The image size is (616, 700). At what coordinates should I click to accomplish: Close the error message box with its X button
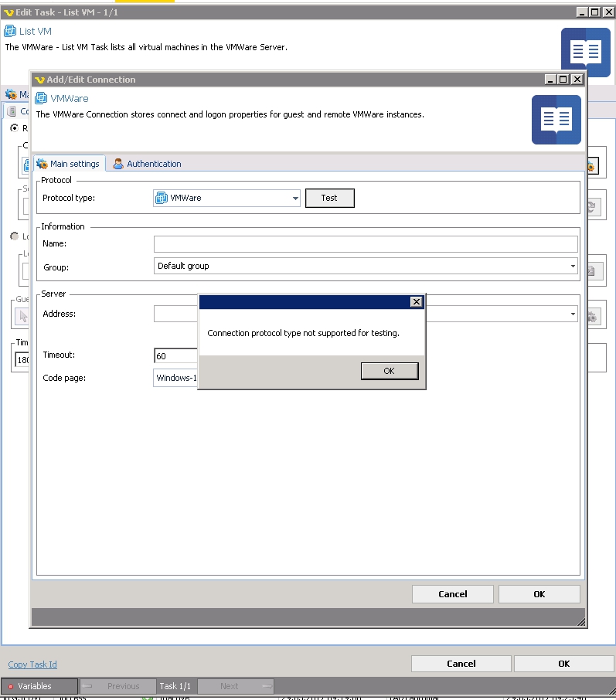point(416,302)
